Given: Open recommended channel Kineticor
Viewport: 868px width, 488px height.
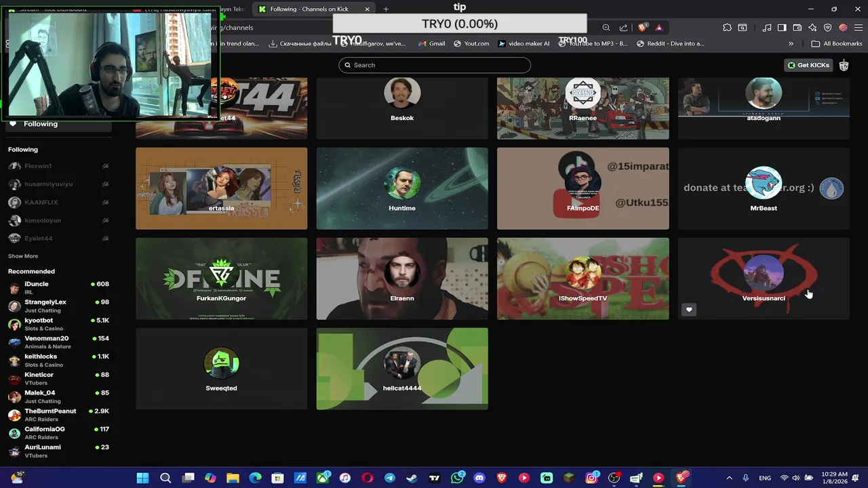Looking at the screenshot, I should [58, 378].
